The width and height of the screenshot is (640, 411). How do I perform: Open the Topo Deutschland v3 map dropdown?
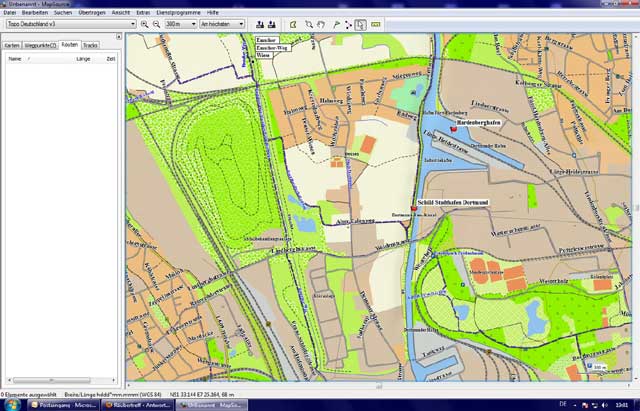pyautogui.click(x=70, y=23)
